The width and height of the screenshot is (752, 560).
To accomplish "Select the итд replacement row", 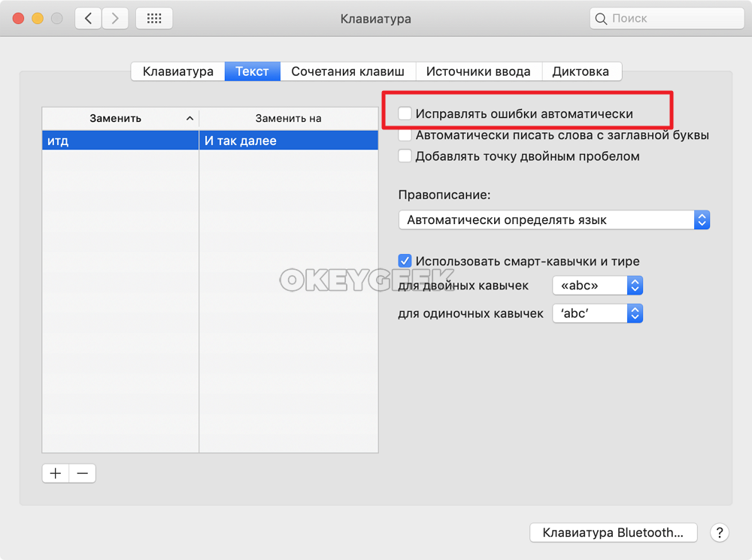I will coord(120,141).
